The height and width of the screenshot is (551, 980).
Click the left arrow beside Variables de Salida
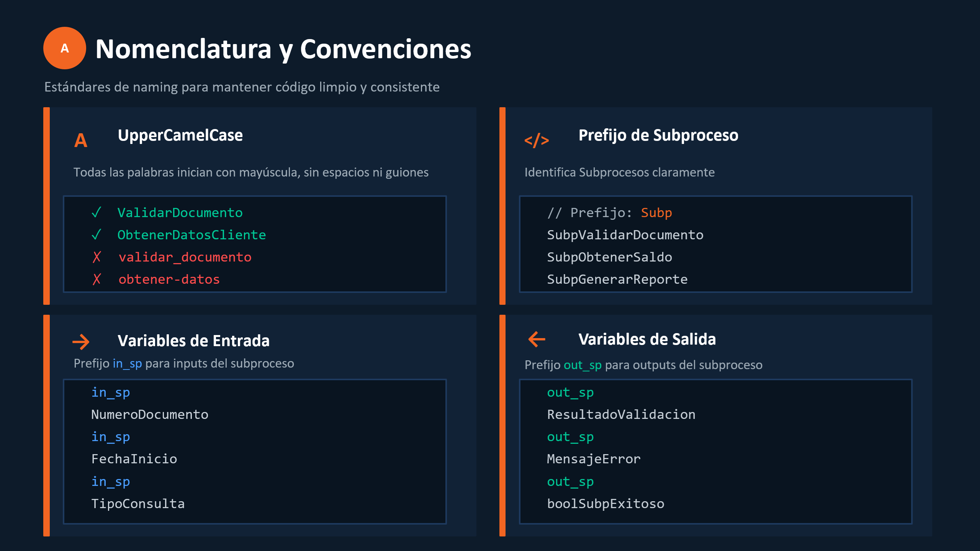click(x=537, y=339)
